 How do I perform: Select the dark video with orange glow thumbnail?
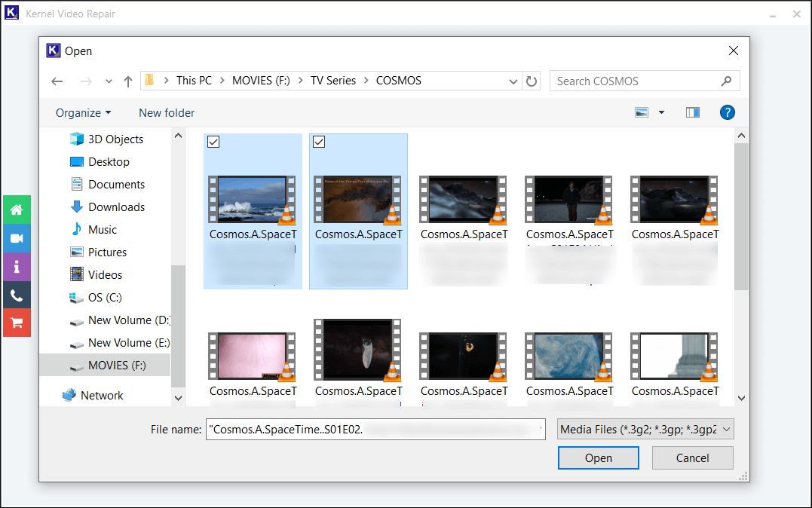click(464, 357)
